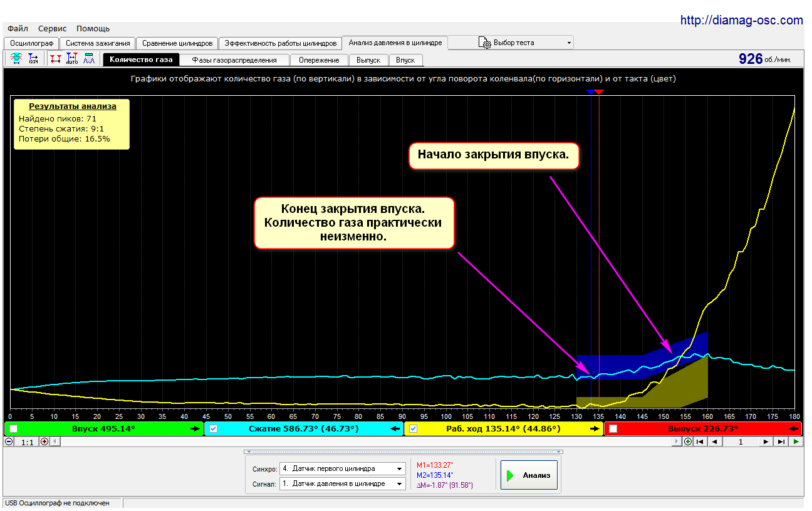Open the Фазы газораспределения sub-tab

pos(234,60)
